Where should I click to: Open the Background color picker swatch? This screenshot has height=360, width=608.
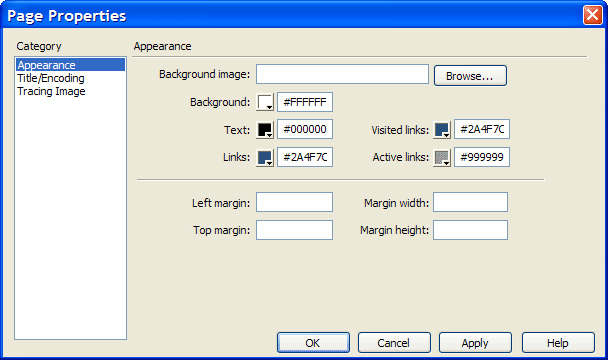click(265, 102)
